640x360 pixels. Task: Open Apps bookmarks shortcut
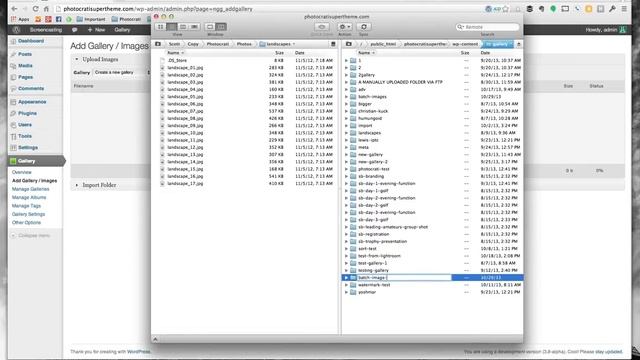(20, 19)
